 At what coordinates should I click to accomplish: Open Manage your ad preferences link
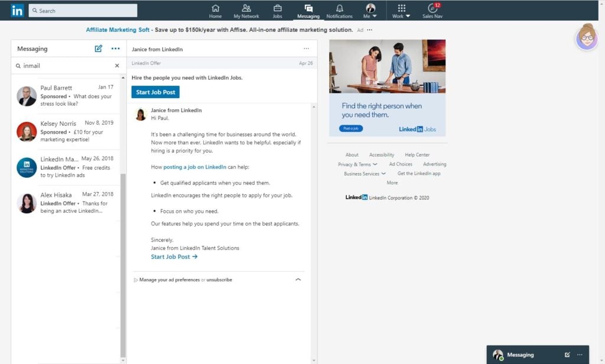170,280
